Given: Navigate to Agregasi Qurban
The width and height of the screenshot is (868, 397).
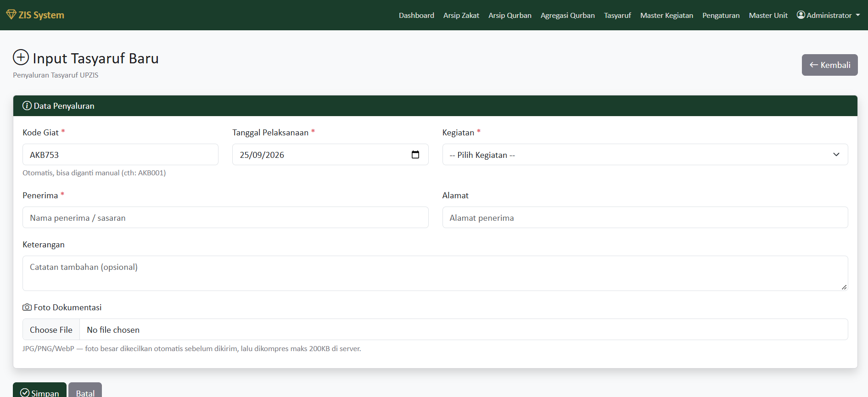Looking at the screenshot, I should (x=568, y=15).
